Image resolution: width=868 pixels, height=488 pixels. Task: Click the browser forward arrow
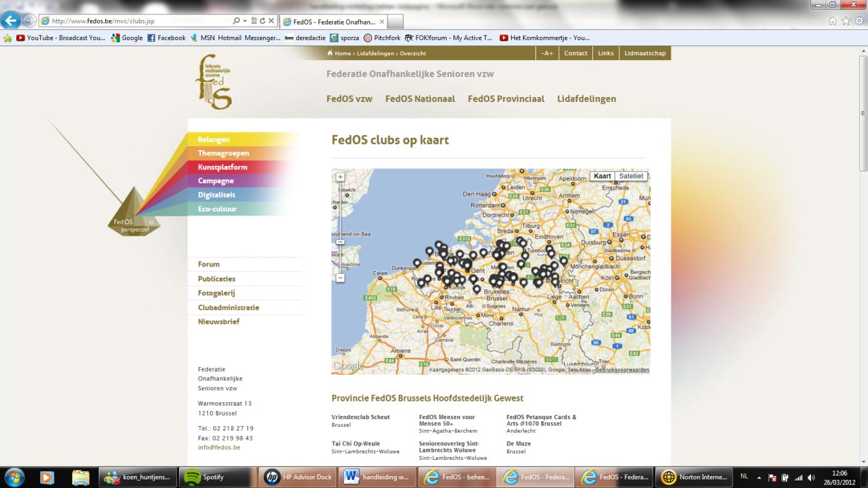(29, 21)
